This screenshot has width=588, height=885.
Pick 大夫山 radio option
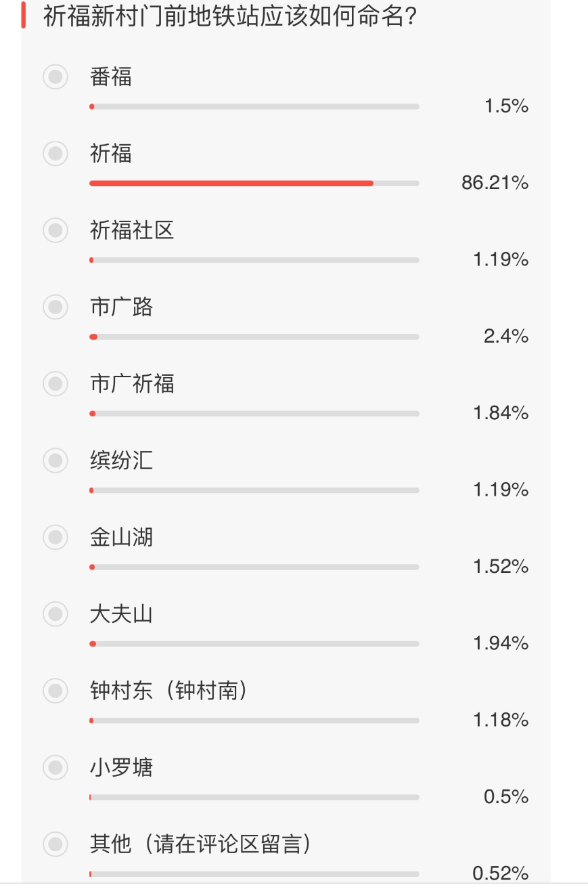[x=55, y=614]
